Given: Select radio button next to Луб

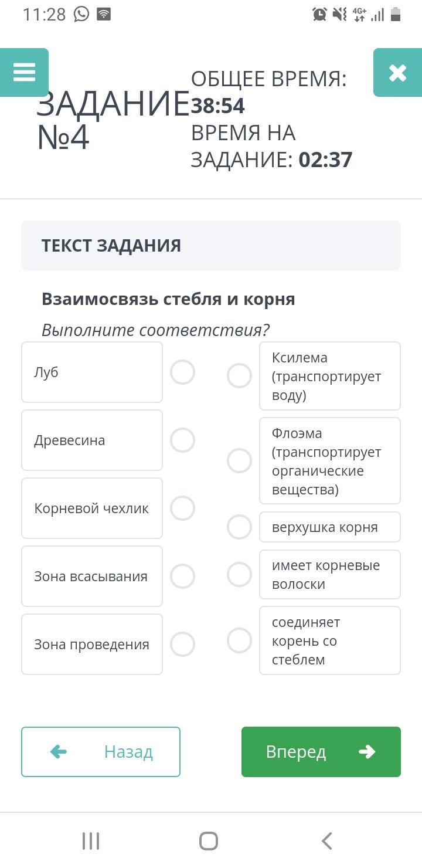Looking at the screenshot, I should (182, 372).
